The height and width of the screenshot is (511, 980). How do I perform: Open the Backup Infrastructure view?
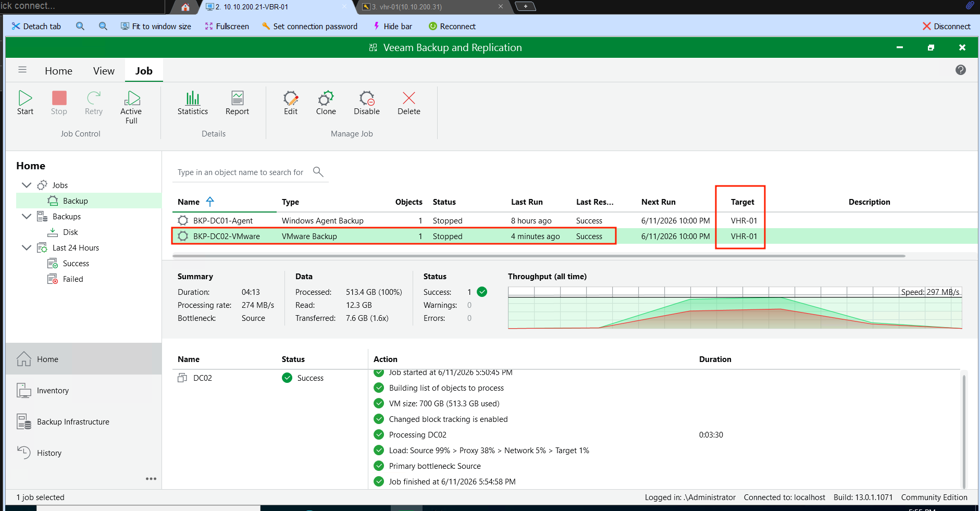click(84, 421)
